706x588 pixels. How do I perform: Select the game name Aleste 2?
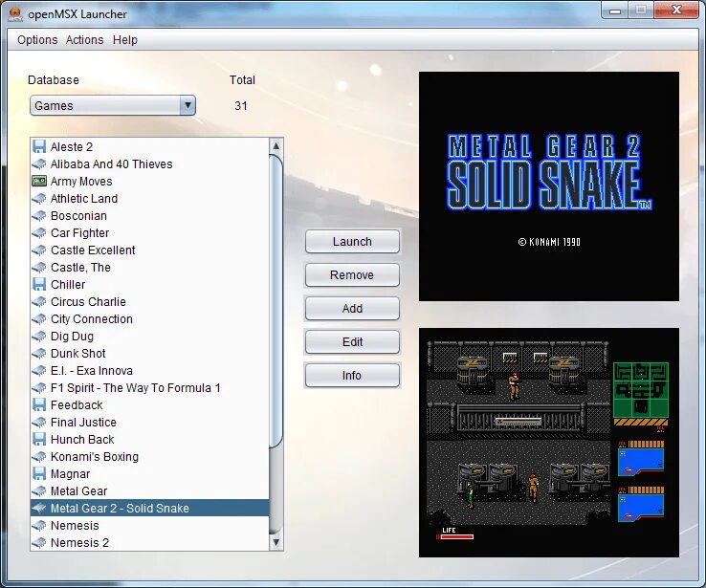72,146
